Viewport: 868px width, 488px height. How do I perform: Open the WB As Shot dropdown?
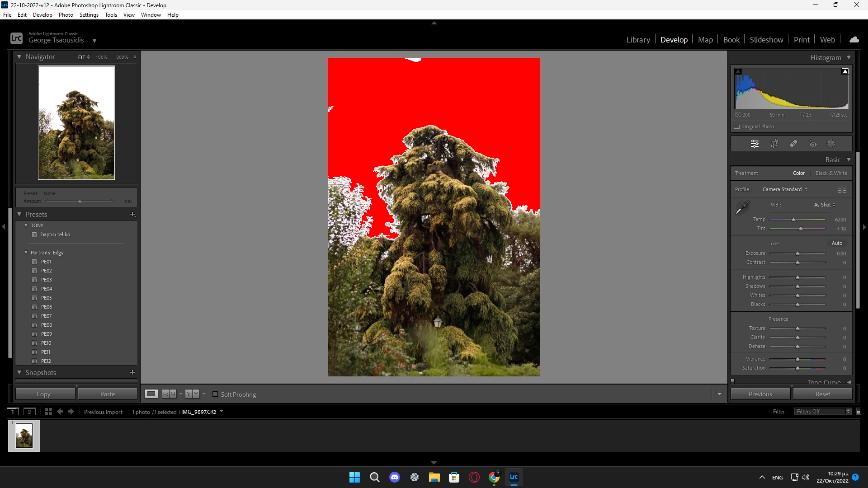click(824, 205)
